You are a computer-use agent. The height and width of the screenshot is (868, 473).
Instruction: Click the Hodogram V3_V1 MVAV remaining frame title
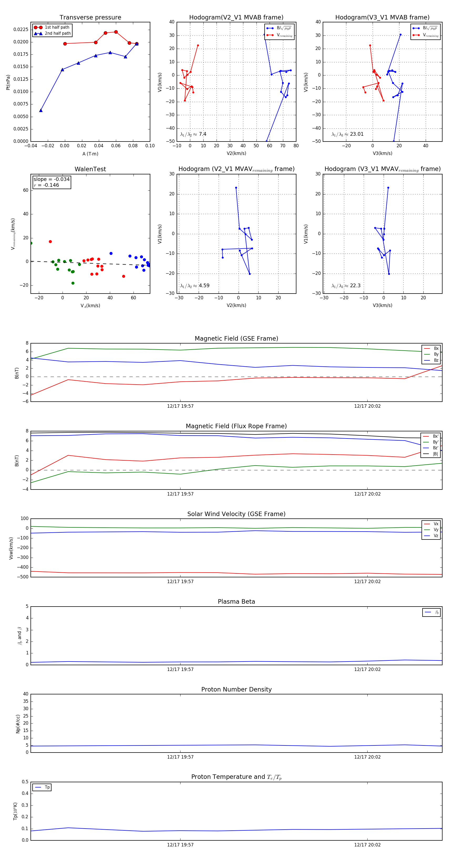[382, 169]
